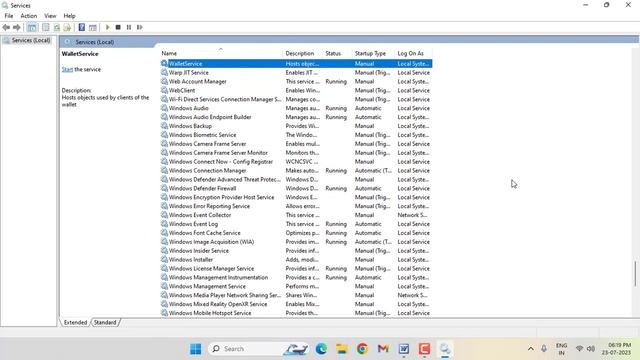The width and height of the screenshot is (640, 360).
Task: Select Windows Event Collector service
Action: [296, 215]
